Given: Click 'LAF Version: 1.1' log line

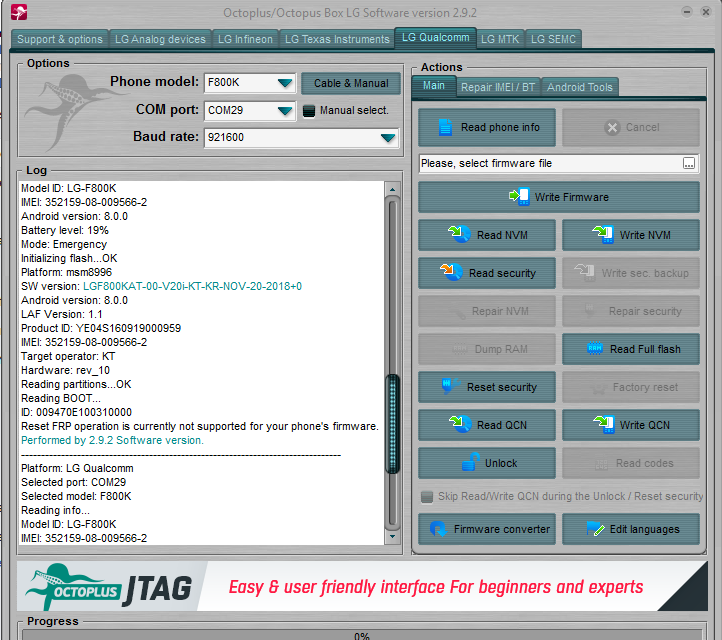Looking at the screenshot, I should pyautogui.click(x=62, y=314).
